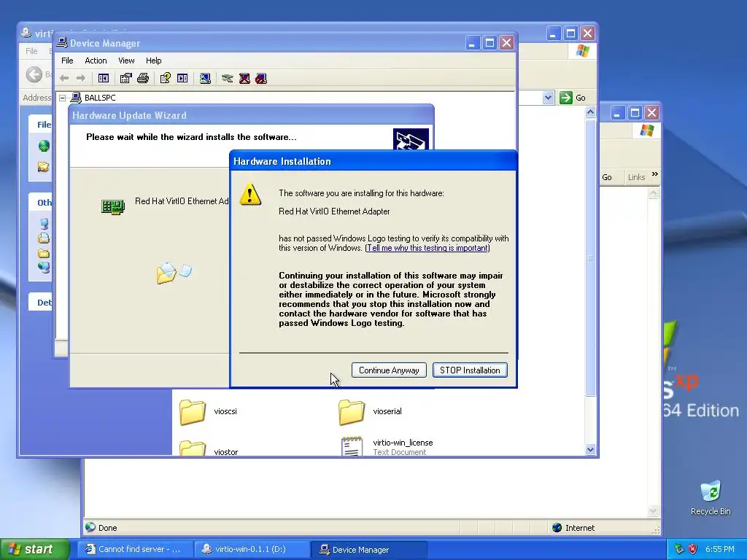The height and width of the screenshot is (560, 747).
Task: Click the Explorer vertical scrollbar thumb
Action: [x=590, y=257]
